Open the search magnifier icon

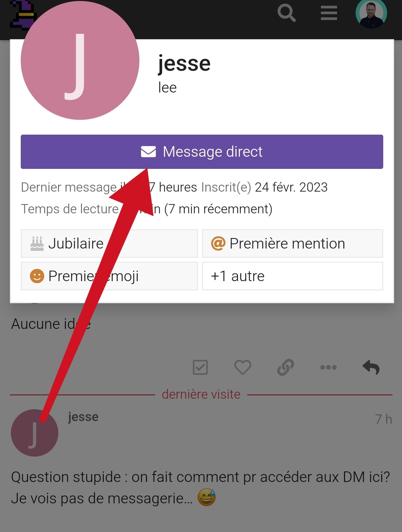click(x=287, y=13)
